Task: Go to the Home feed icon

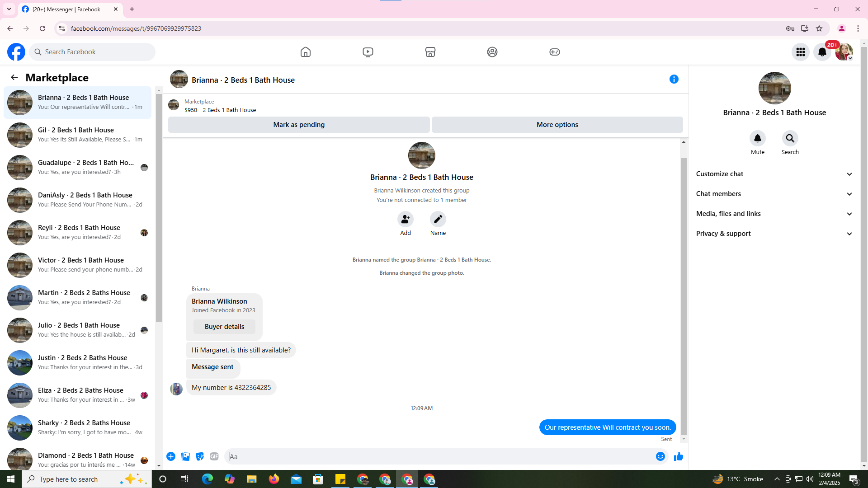Action: tap(306, 52)
